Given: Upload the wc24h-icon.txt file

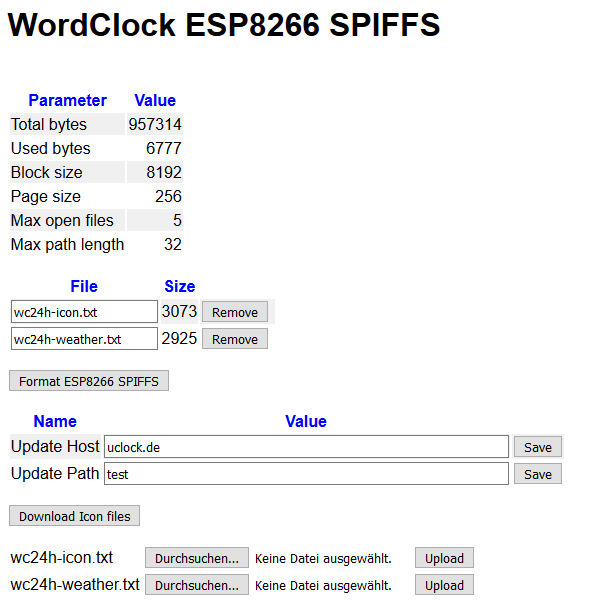Looking at the screenshot, I should pyautogui.click(x=444, y=558).
